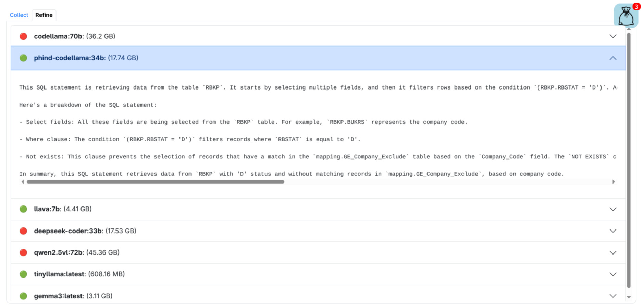Expand the deepseek-coder:33b chevron
The height and width of the screenshot is (307, 644).
(x=613, y=231)
